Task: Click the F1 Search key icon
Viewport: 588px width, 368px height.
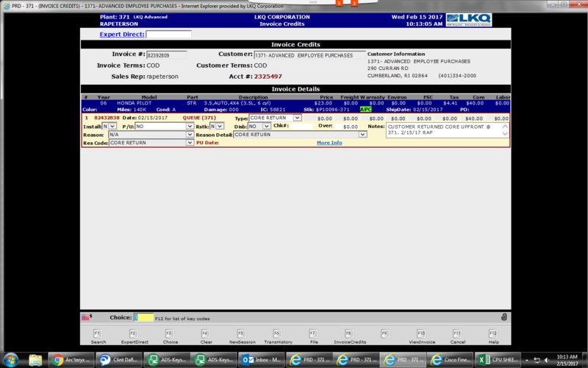Action: point(97,333)
